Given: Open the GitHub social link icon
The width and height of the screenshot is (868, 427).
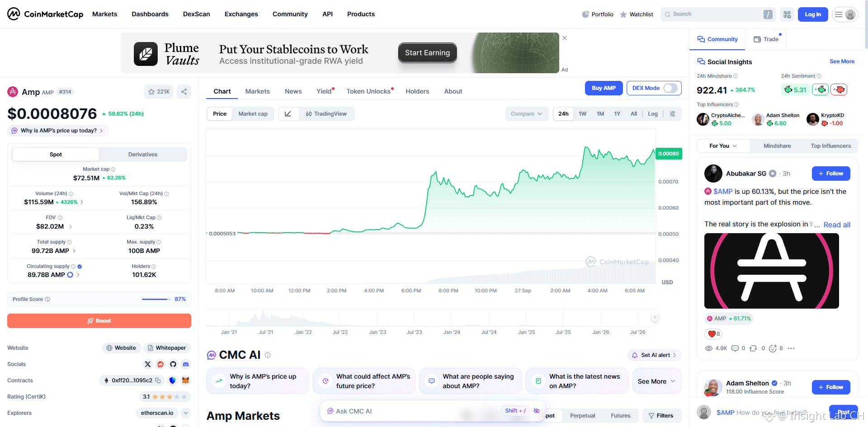Looking at the screenshot, I should pos(173,364).
